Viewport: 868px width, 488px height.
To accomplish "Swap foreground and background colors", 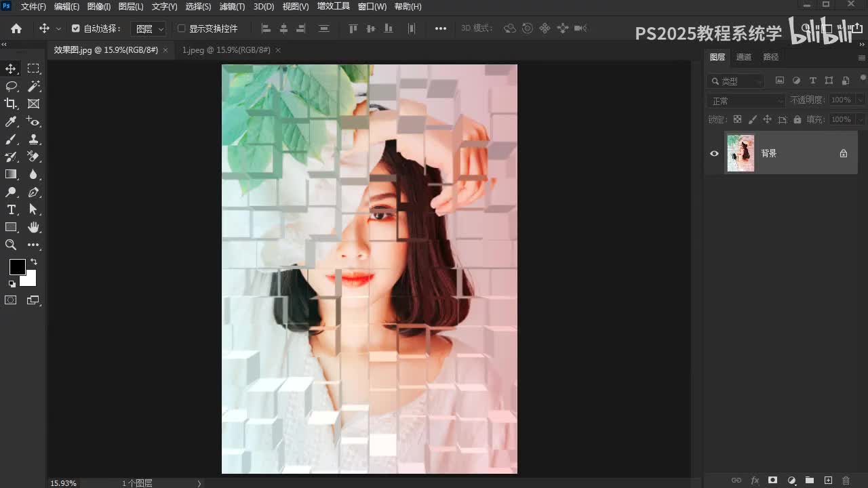I will [x=34, y=262].
